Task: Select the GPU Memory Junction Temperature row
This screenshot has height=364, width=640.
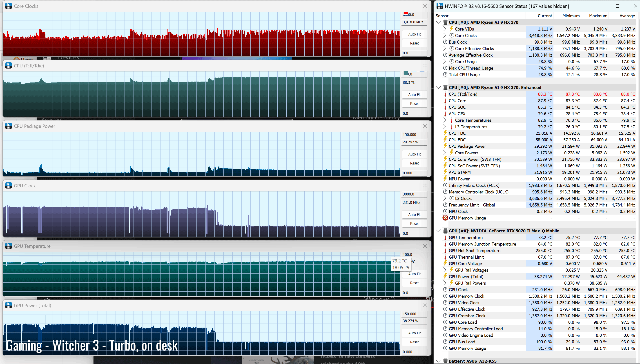Action: point(540,244)
